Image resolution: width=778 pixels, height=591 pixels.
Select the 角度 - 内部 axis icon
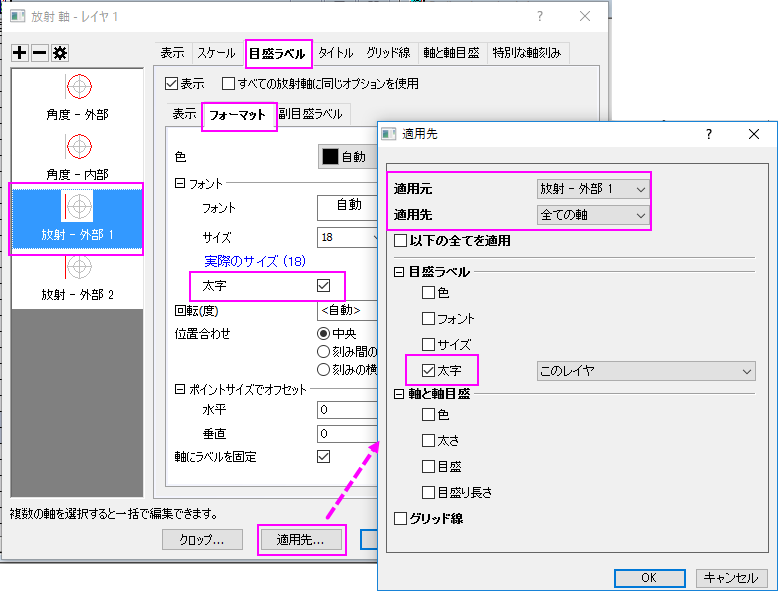[x=79, y=146]
